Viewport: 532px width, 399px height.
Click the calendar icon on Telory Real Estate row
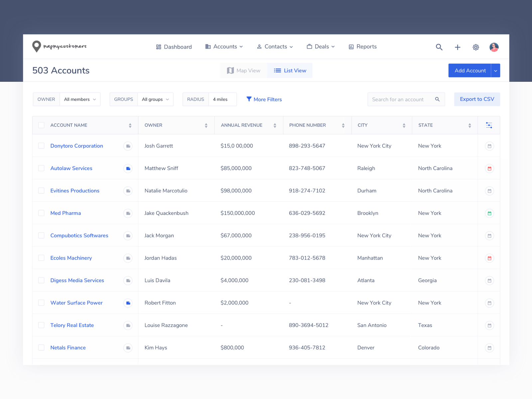click(489, 325)
